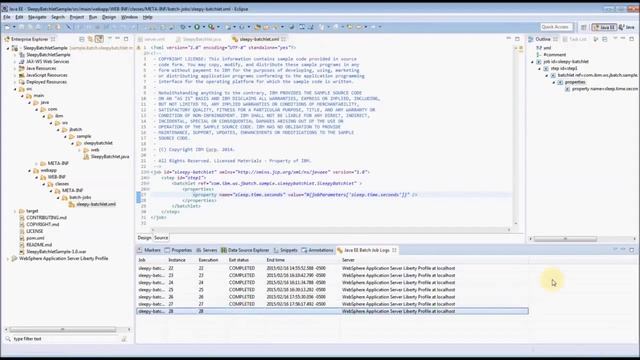Expand the META-INF folder under main
This screenshot has width=640, height=360.
click(36, 164)
